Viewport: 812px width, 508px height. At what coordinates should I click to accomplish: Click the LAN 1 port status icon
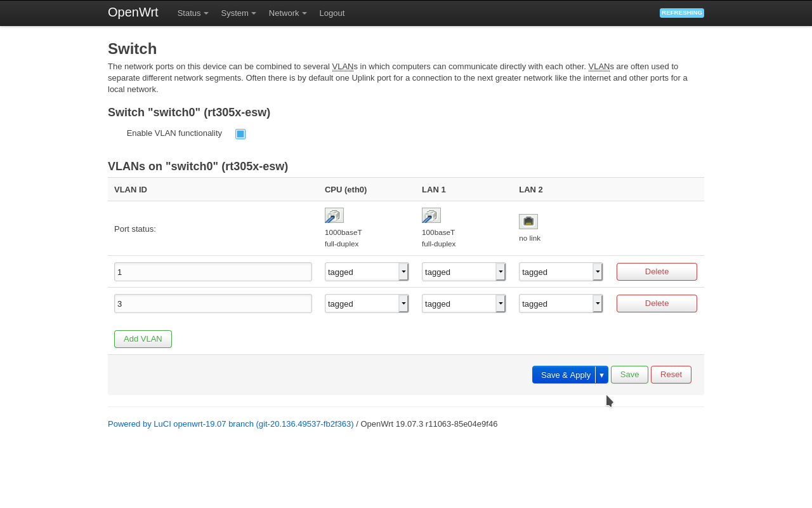point(431,215)
